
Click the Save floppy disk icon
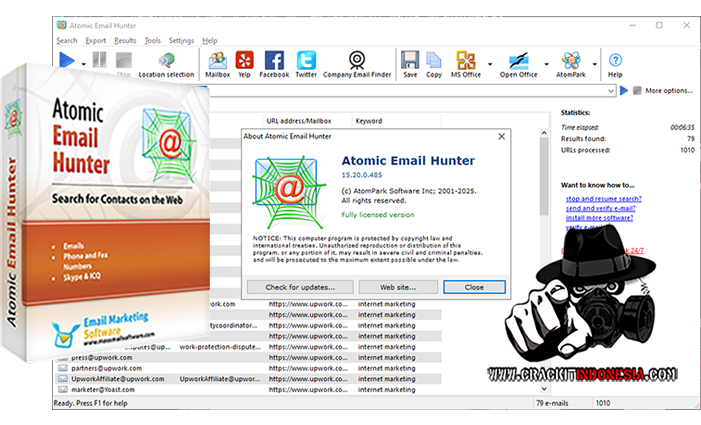click(x=410, y=65)
